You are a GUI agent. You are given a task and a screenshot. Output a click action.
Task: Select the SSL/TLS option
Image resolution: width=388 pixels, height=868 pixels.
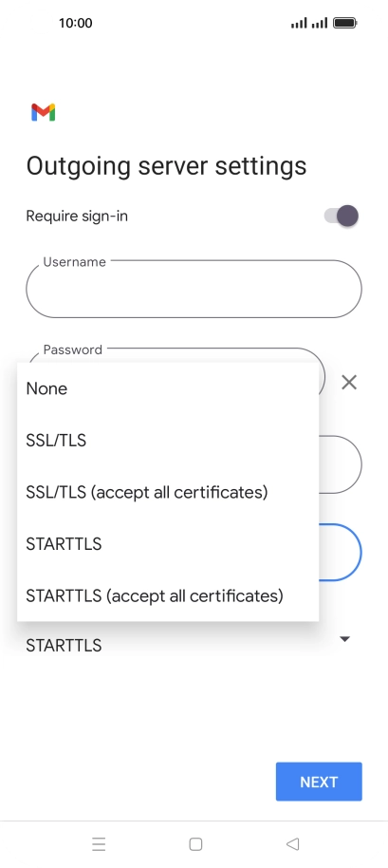[x=168, y=441]
